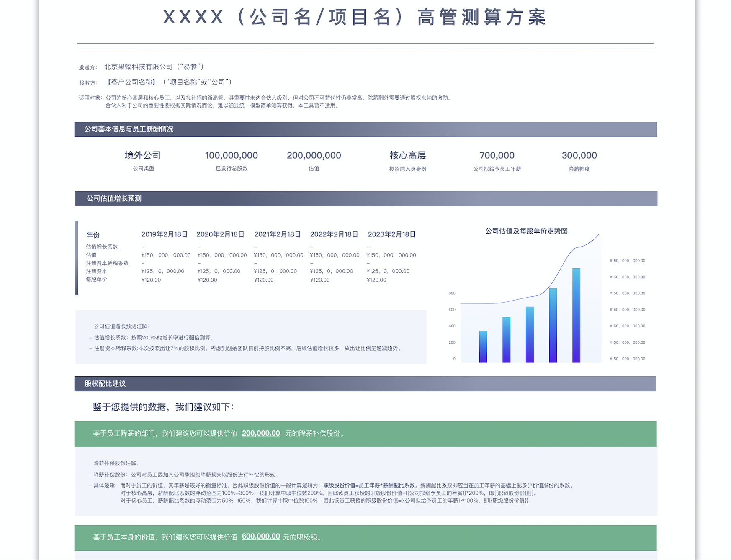The image size is (731, 560).
Task: Click the 800 axis label on chart
Action: point(452,293)
